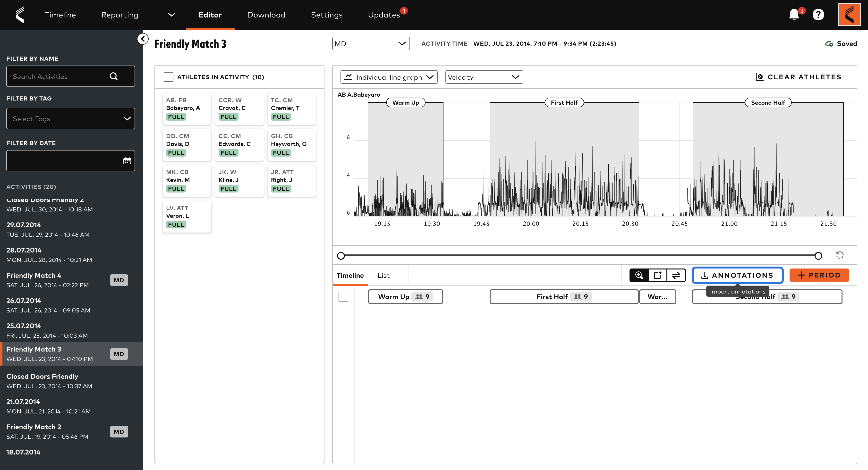Tick the checkbox beside the Warm Up row
868x470 pixels.
[344, 297]
